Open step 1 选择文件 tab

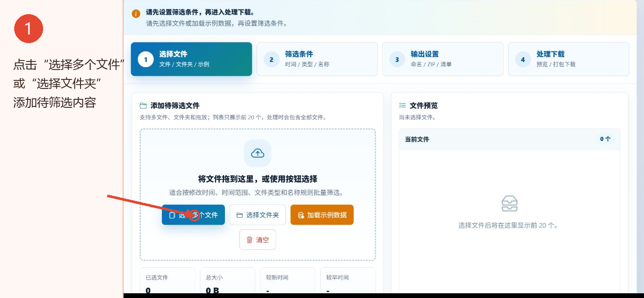click(191, 59)
